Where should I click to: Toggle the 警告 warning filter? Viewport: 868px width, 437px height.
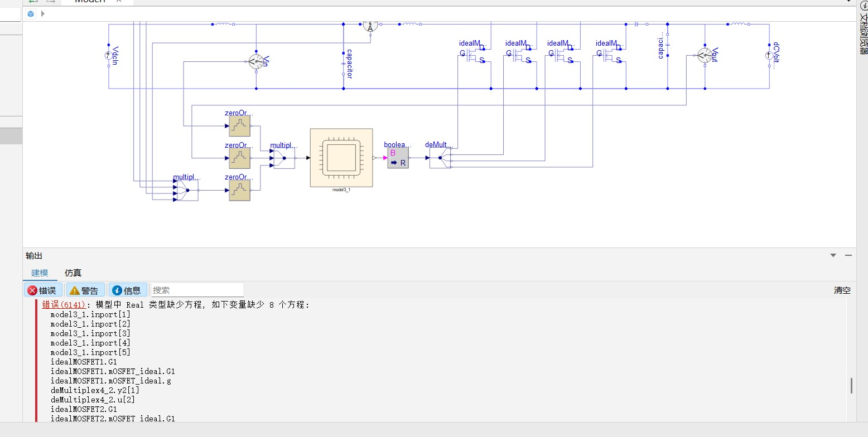[x=85, y=290]
